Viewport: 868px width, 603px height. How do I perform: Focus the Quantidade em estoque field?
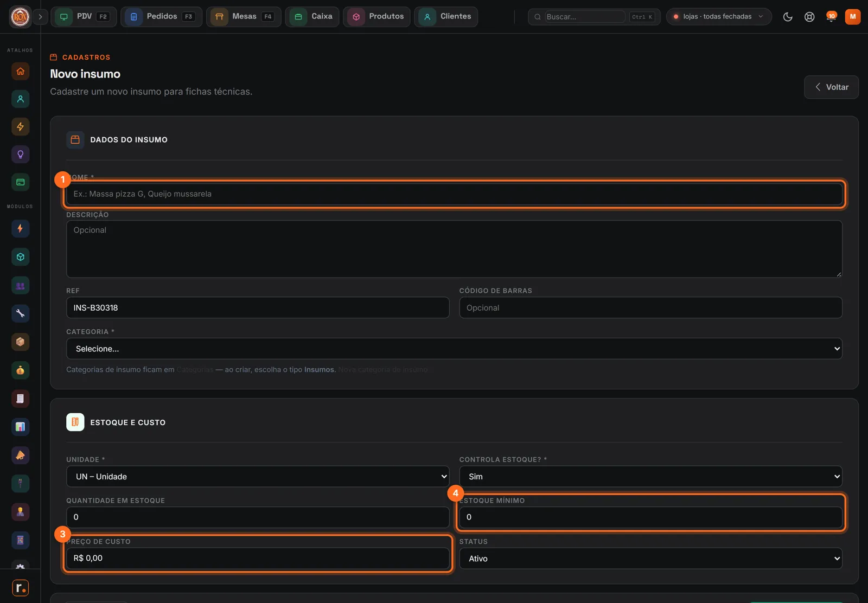(x=258, y=517)
